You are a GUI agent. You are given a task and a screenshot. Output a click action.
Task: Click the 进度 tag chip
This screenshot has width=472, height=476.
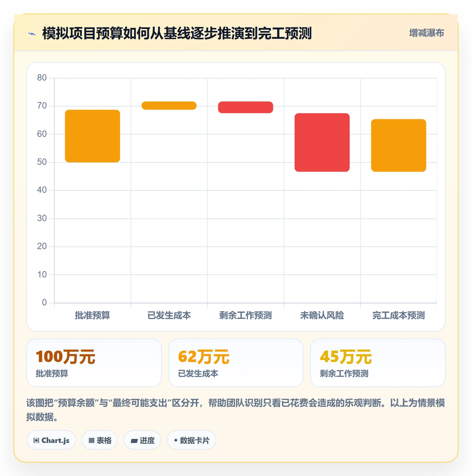(x=142, y=440)
